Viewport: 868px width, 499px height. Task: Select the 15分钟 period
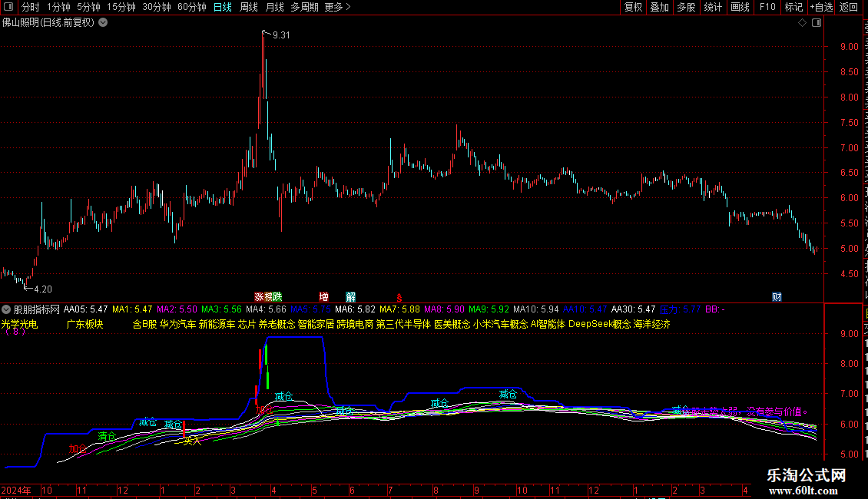coord(121,7)
